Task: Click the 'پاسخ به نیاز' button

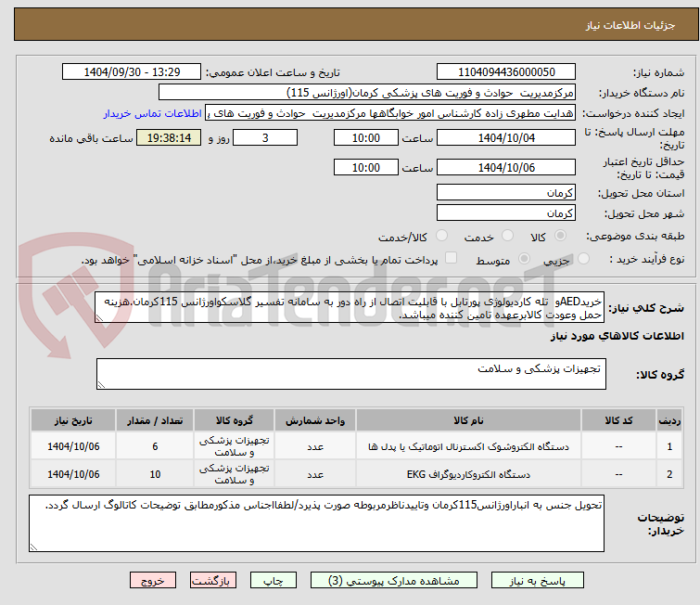Action: coord(537,581)
